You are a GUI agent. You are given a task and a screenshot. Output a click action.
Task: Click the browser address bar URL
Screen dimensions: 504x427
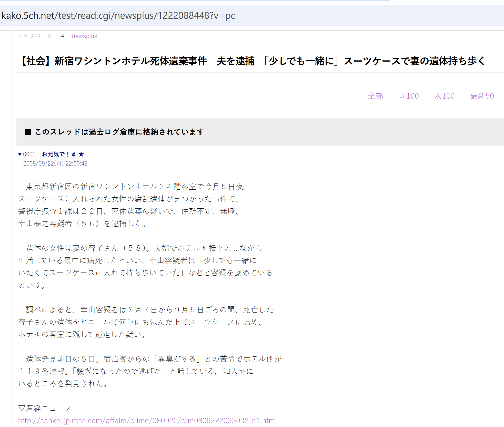coord(118,15)
